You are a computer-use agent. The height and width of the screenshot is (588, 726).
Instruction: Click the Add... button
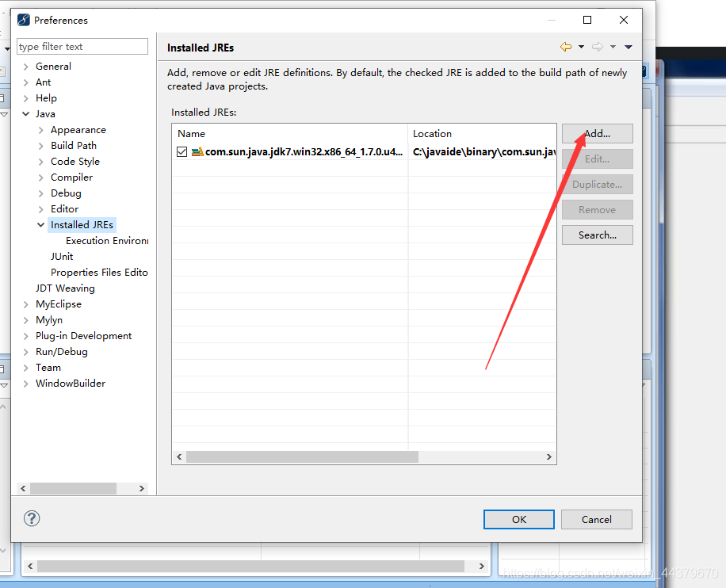(598, 133)
